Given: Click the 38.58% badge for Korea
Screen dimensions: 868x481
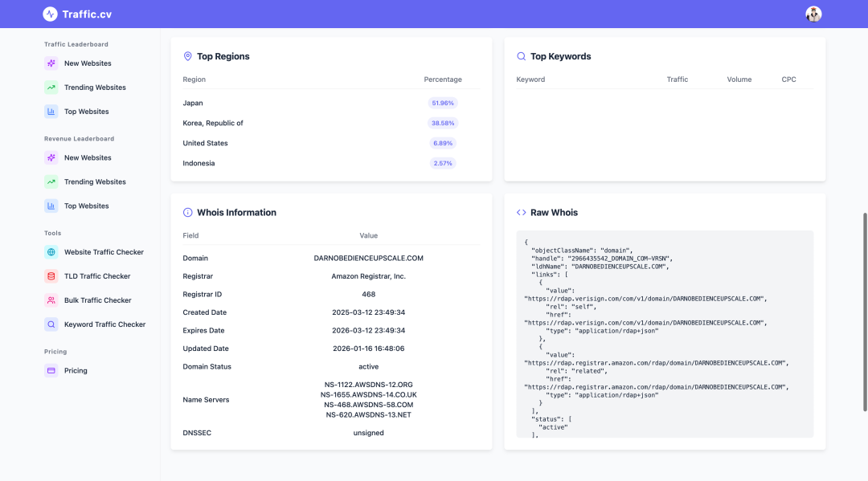Looking at the screenshot, I should [442, 124].
